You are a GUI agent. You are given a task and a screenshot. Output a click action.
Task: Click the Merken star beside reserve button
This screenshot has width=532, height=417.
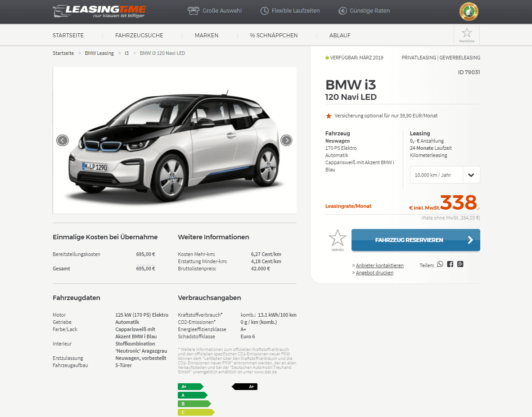tap(338, 240)
